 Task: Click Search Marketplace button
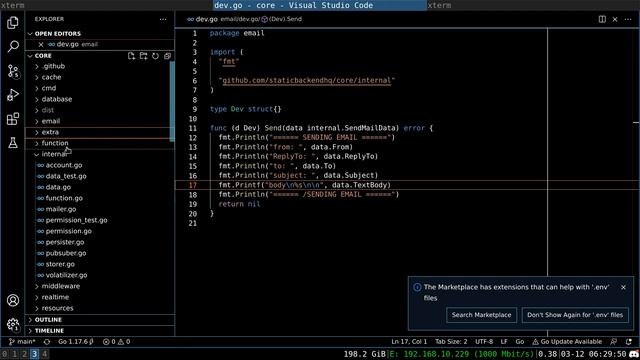click(481, 315)
